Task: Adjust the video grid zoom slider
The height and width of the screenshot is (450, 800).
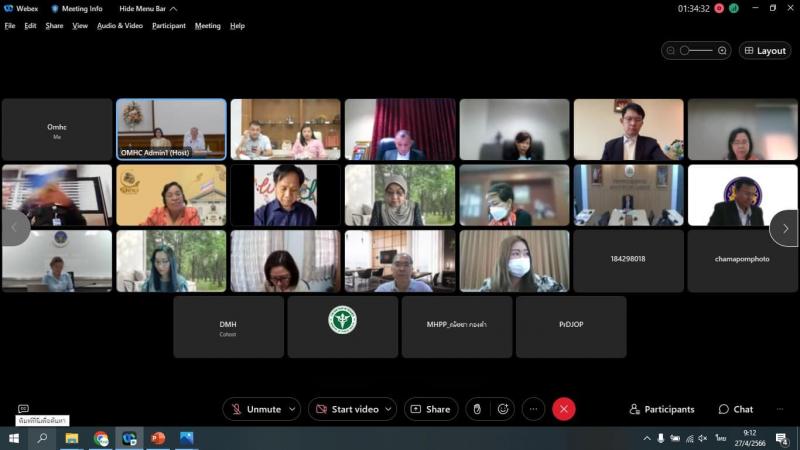Action: (x=696, y=51)
